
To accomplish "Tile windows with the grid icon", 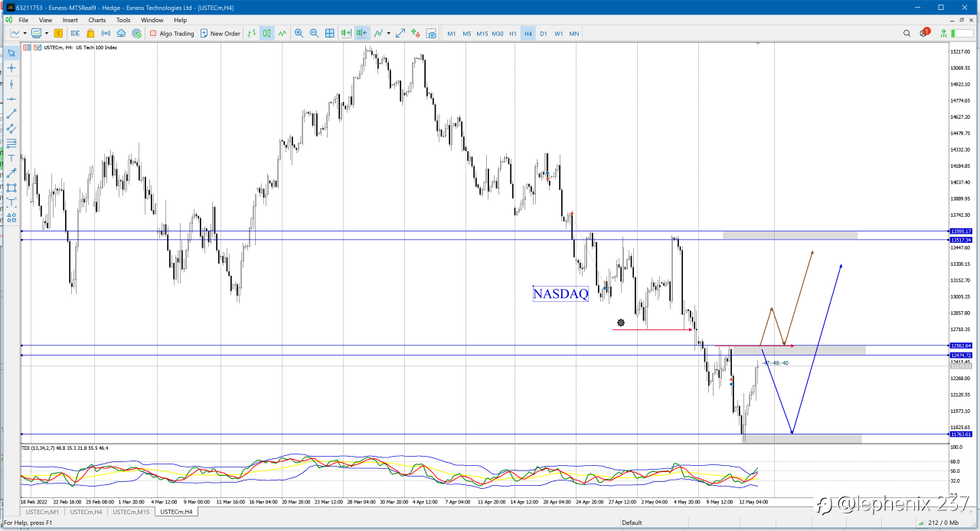I will click(330, 34).
